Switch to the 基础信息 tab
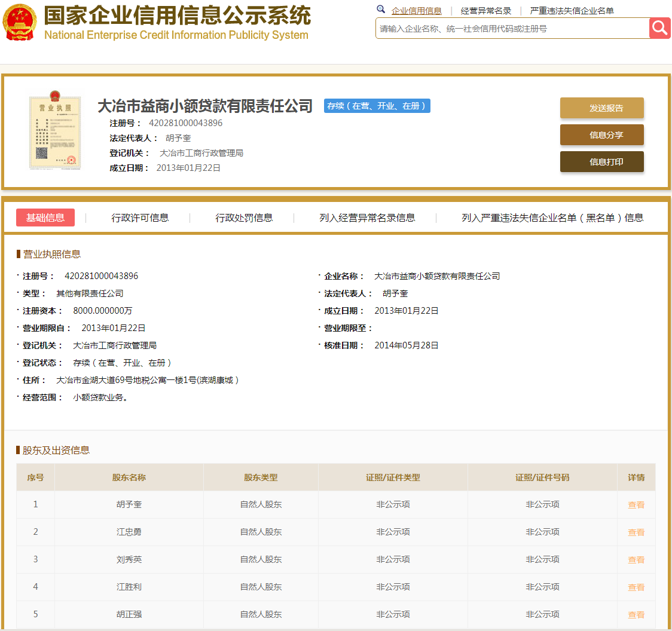Viewport: 672px width, 631px height. click(45, 218)
